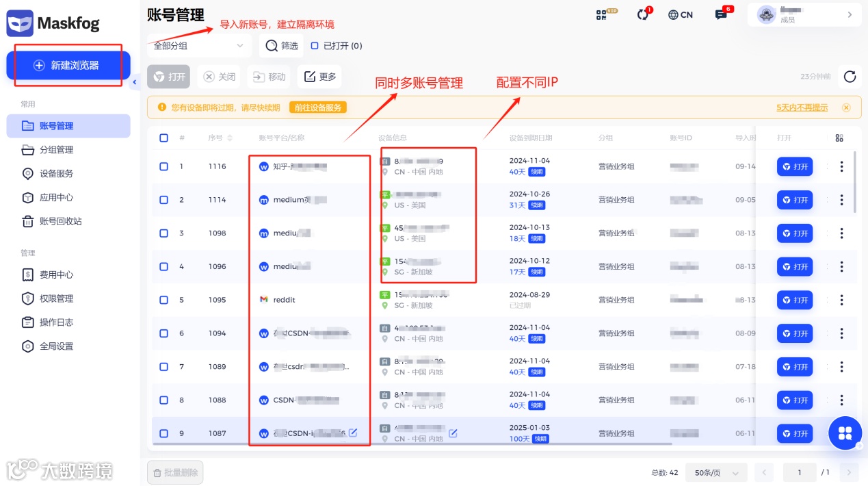
Task: Click the refresh icon near 23分钟前
Action: pyautogui.click(x=850, y=77)
